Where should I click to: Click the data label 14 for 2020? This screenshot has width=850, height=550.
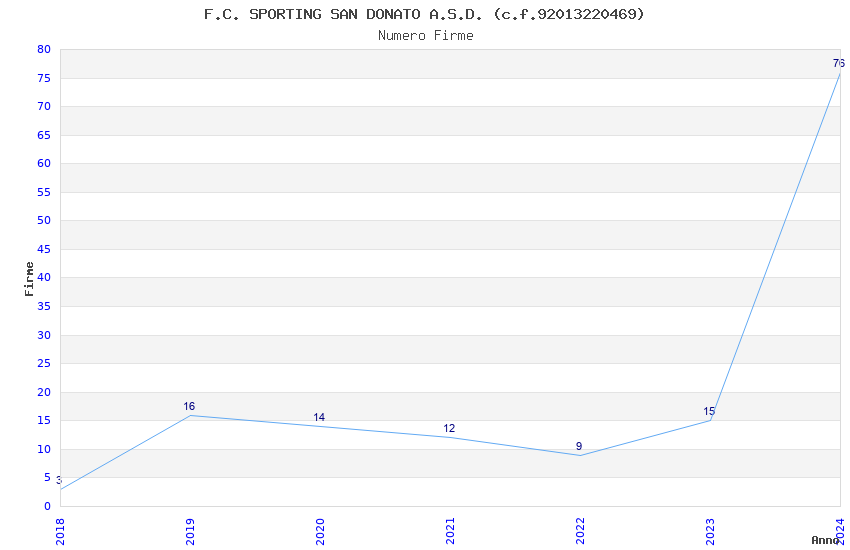point(319,417)
